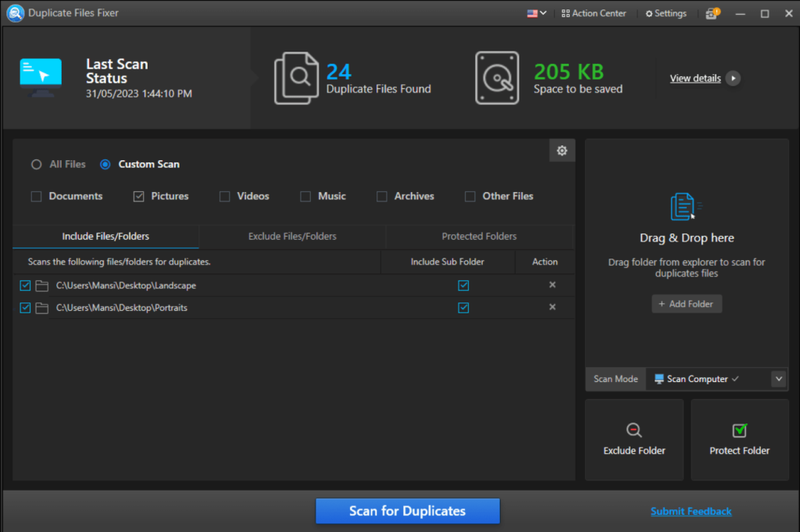Click the Scan Computer monitor icon
Viewport: 800px width, 532px height.
click(x=659, y=378)
